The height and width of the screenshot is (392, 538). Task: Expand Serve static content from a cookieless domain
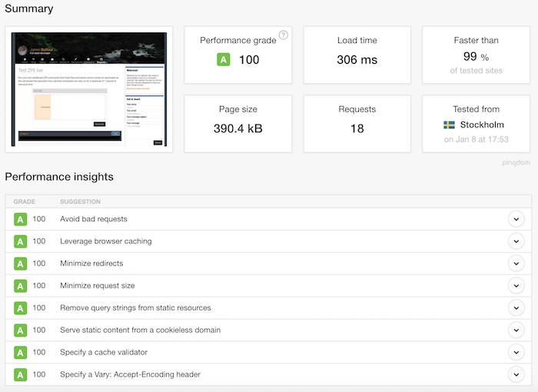[x=516, y=331]
